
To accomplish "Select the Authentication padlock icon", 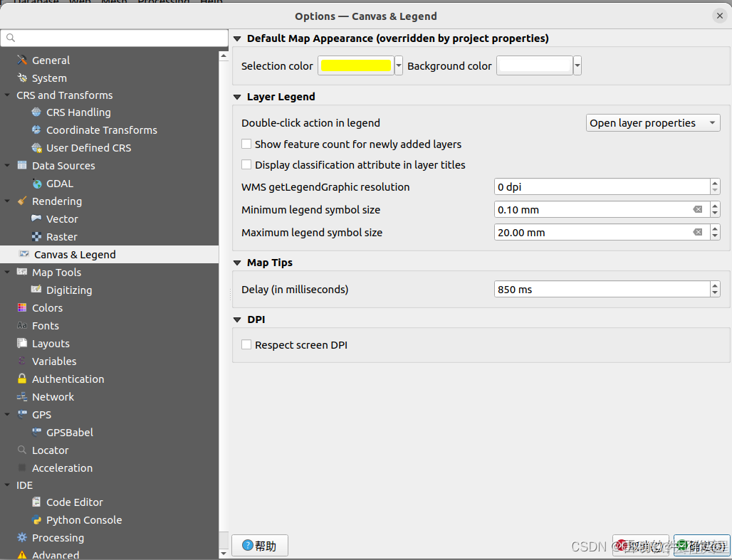I will pyautogui.click(x=22, y=379).
